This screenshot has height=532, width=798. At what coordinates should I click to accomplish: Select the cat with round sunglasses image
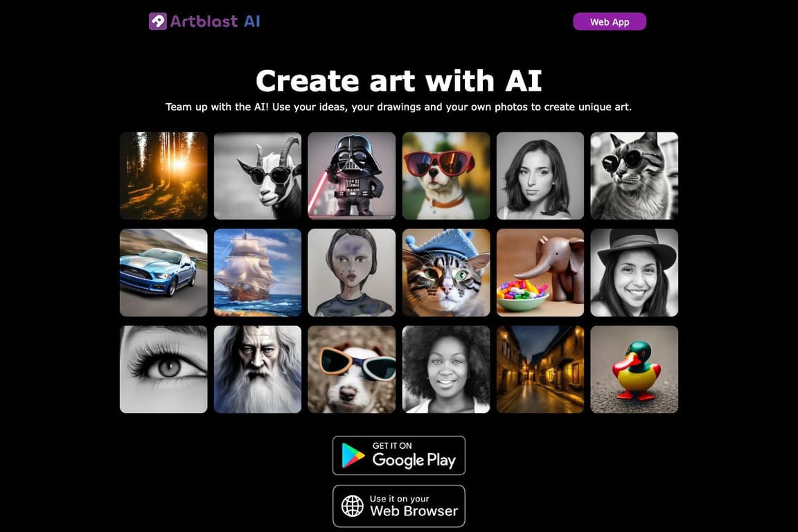pos(634,176)
